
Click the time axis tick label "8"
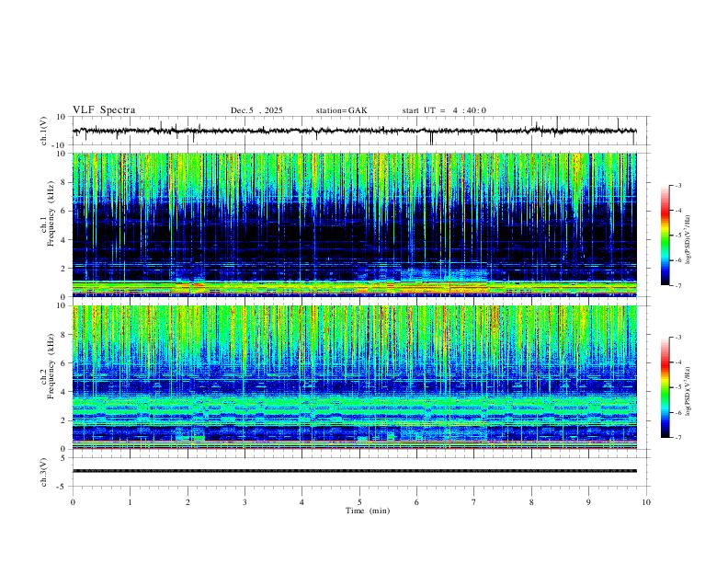(531, 502)
